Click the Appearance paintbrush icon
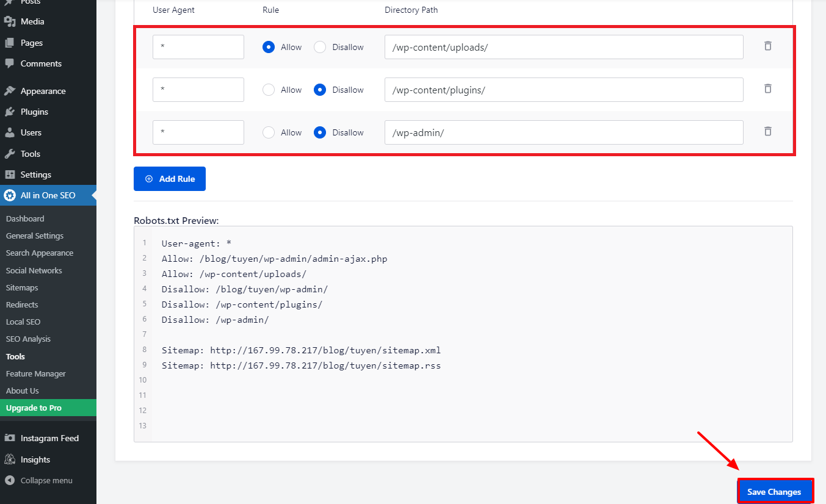 (10, 91)
